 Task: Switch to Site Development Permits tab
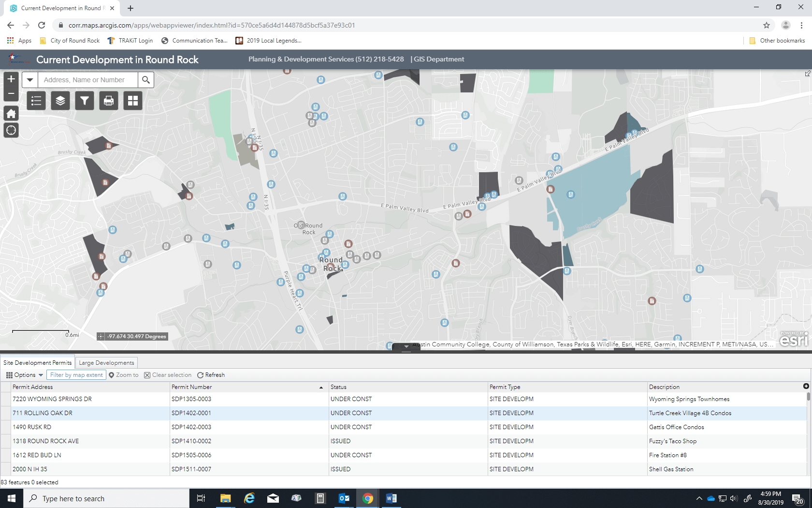tap(37, 362)
